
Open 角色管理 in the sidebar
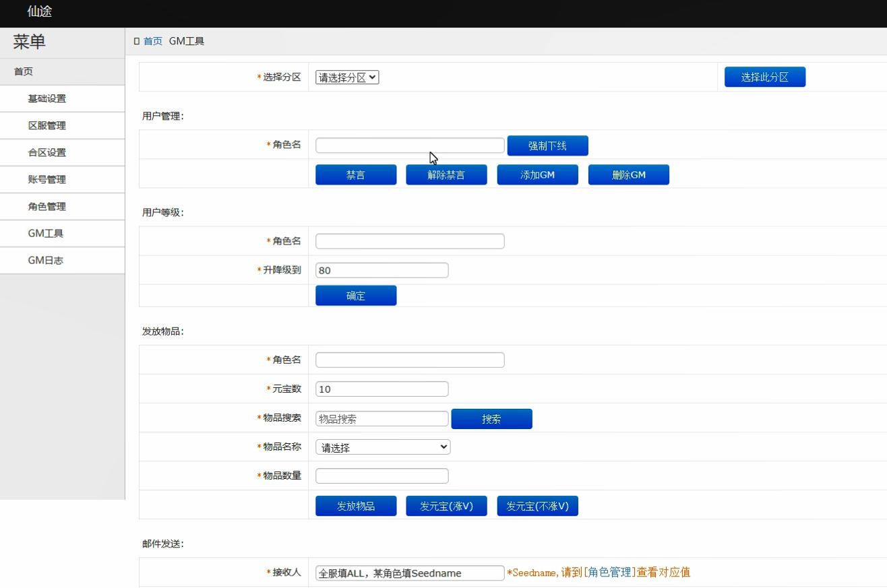click(62, 206)
